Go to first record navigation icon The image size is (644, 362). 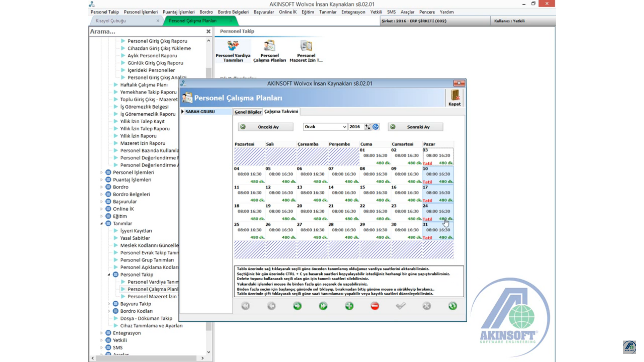246,306
